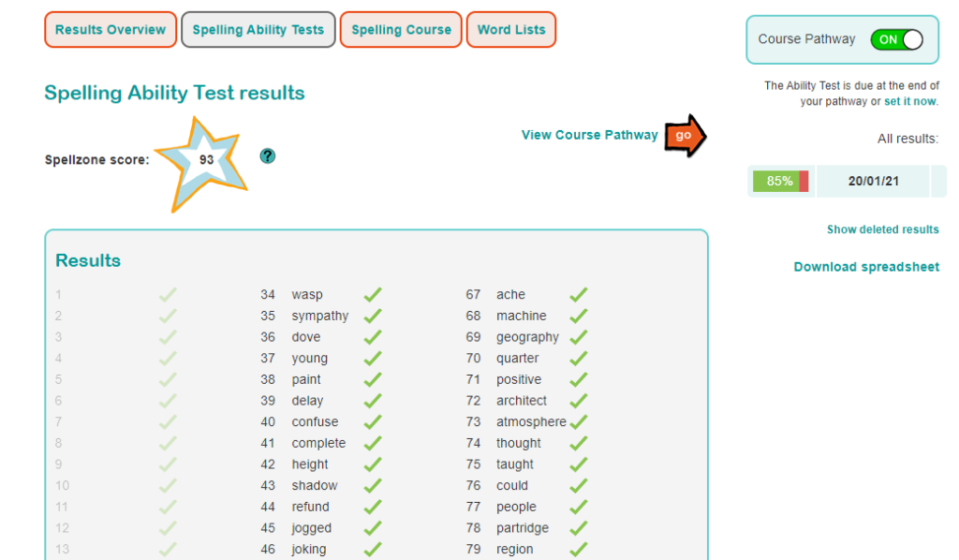This screenshot has width=959, height=560.
Task: Select the checkmark beside machine
Action: (578, 315)
